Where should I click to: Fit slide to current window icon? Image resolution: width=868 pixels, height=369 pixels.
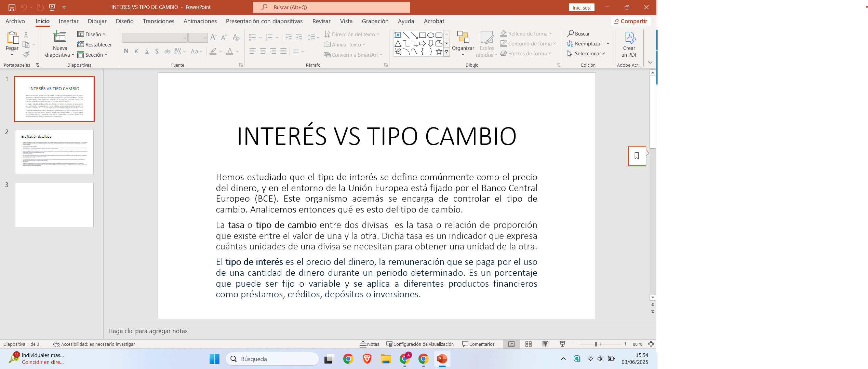coord(651,344)
